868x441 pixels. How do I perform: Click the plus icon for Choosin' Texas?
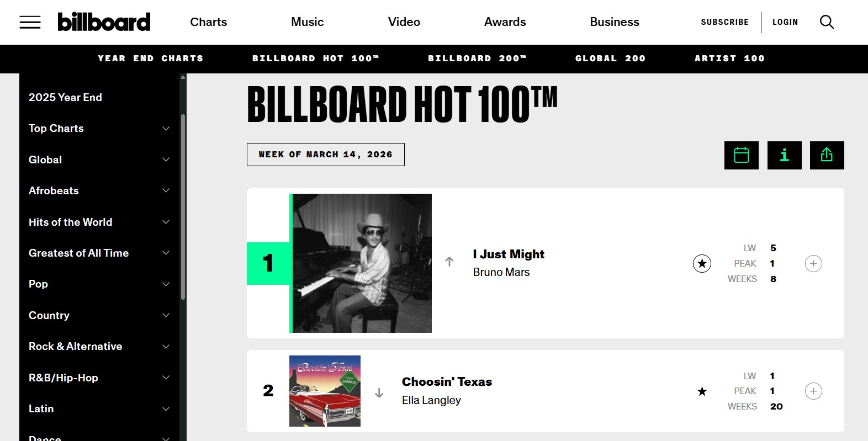(x=813, y=391)
